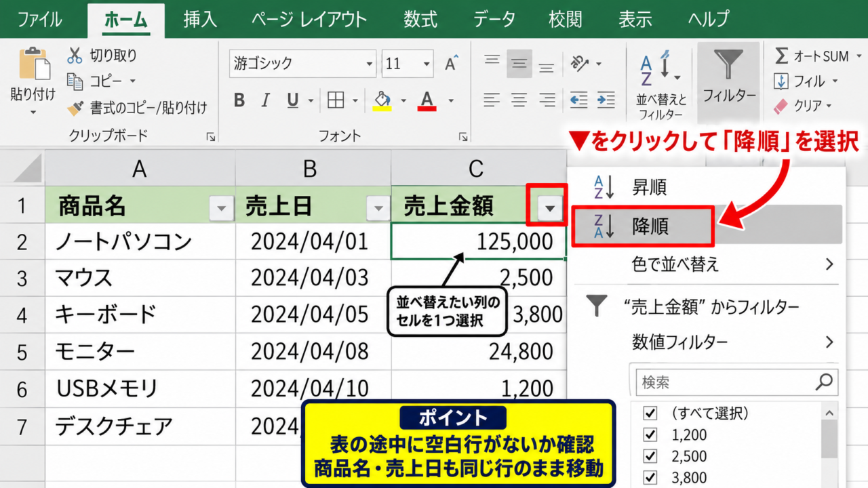Screen dimensions: 868x488
Task: Open the Fill Color dropdown arrow
Action: (403, 101)
